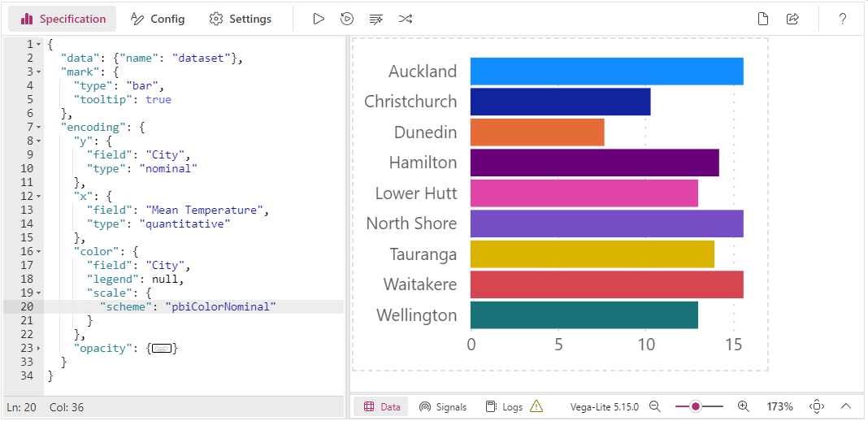Collapse the "encoding" block on line 7
The width and height of the screenshot is (868, 421).
coord(38,128)
